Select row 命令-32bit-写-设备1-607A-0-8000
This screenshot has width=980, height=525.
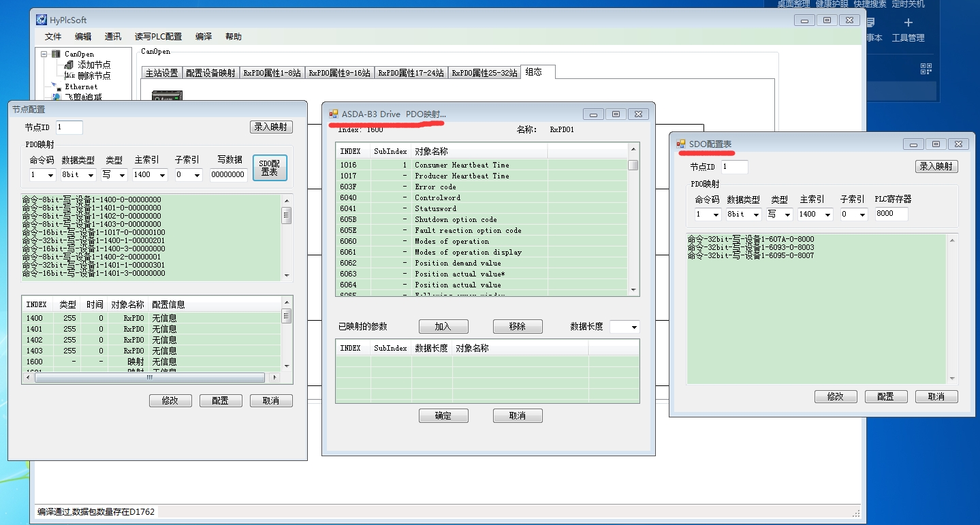click(x=750, y=239)
